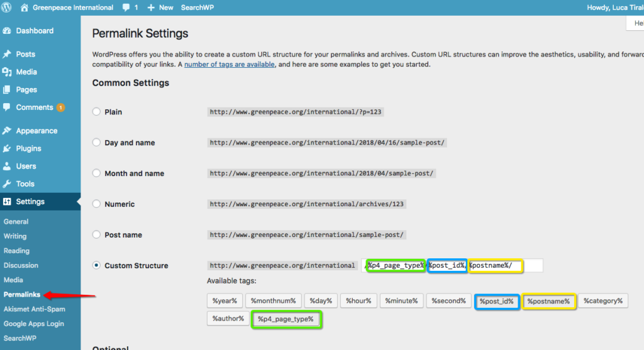Image resolution: width=644 pixels, height=350 pixels.
Task: Open the Settings menu label
Action: coord(30,202)
